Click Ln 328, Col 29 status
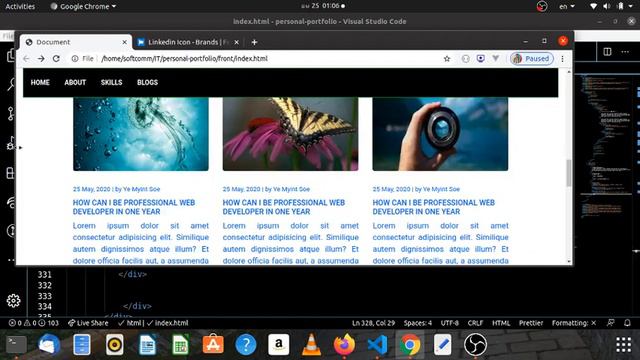The height and width of the screenshot is (360, 640). tap(373, 323)
